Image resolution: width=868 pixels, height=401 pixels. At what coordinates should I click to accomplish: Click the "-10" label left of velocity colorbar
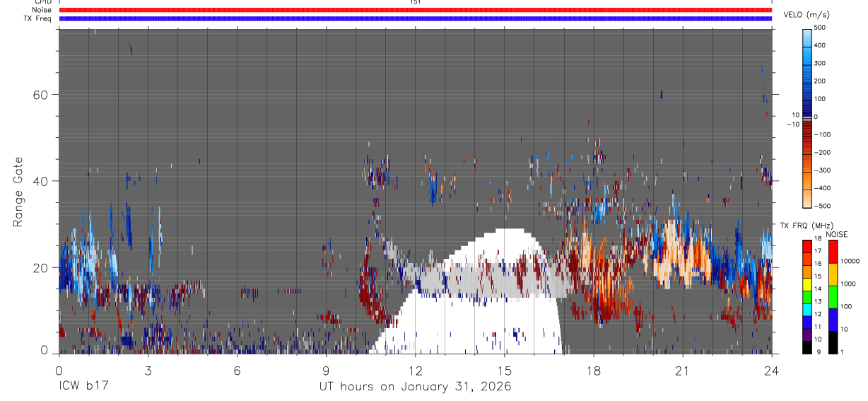[793, 124]
